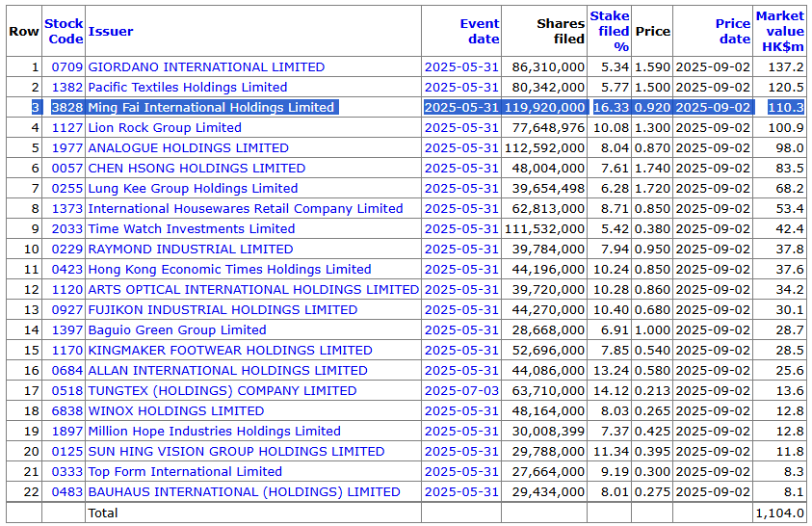The width and height of the screenshot is (812, 526).
Task: Open GIORDANO INTERNATIONAL LIMITED issuer link
Action: [x=206, y=66]
